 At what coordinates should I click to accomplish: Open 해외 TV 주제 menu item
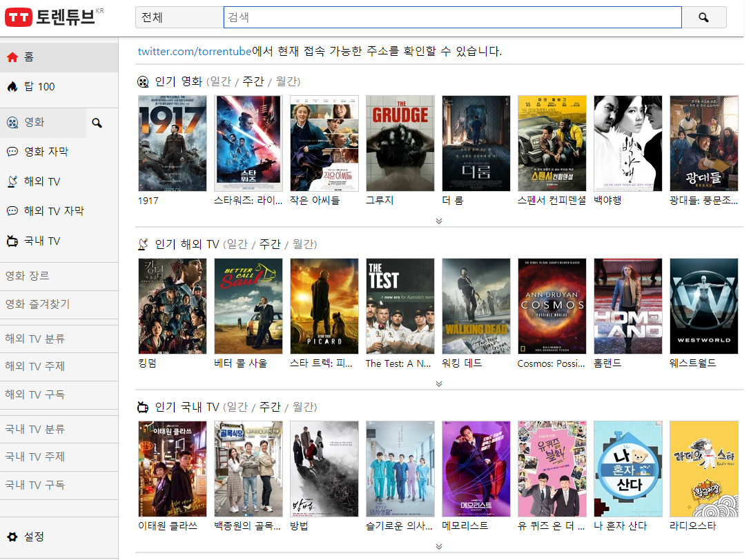coord(59,367)
